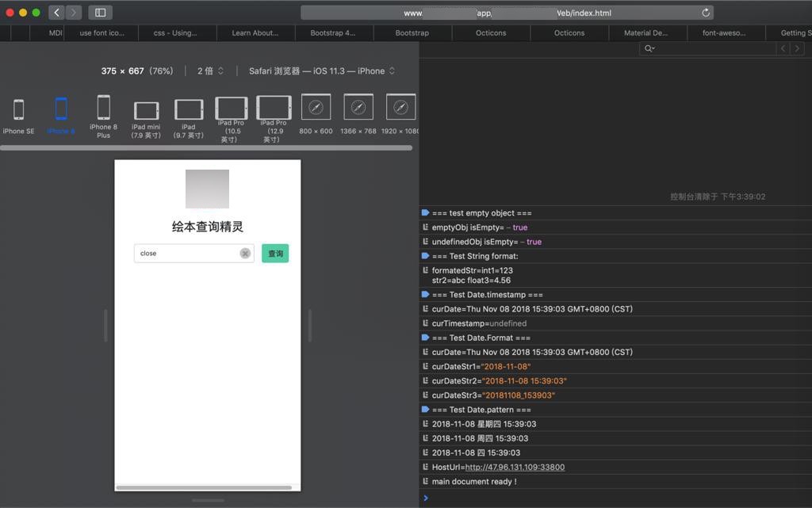The height and width of the screenshot is (508, 812).
Task: Select the iPhone SE device preset
Action: tap(19, 117)
